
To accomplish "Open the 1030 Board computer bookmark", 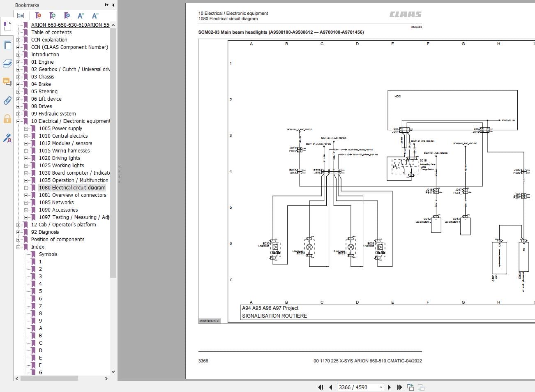I will click(74, 173).
